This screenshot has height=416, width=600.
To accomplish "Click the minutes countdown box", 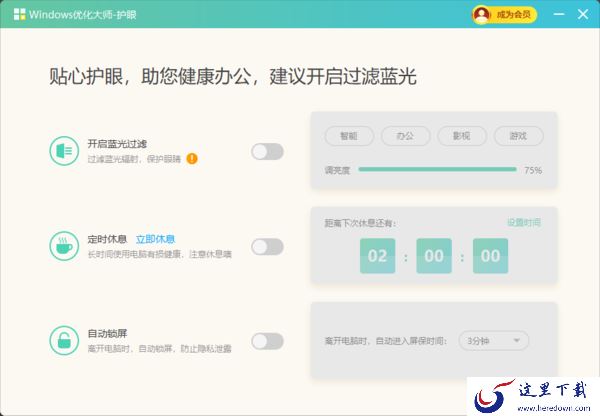I will click(x=434, y=256).
